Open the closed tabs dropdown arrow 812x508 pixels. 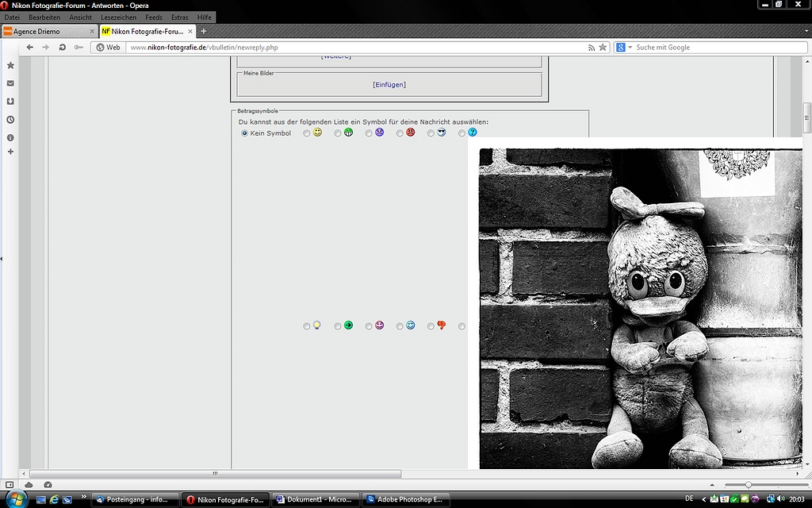[806, 31]
